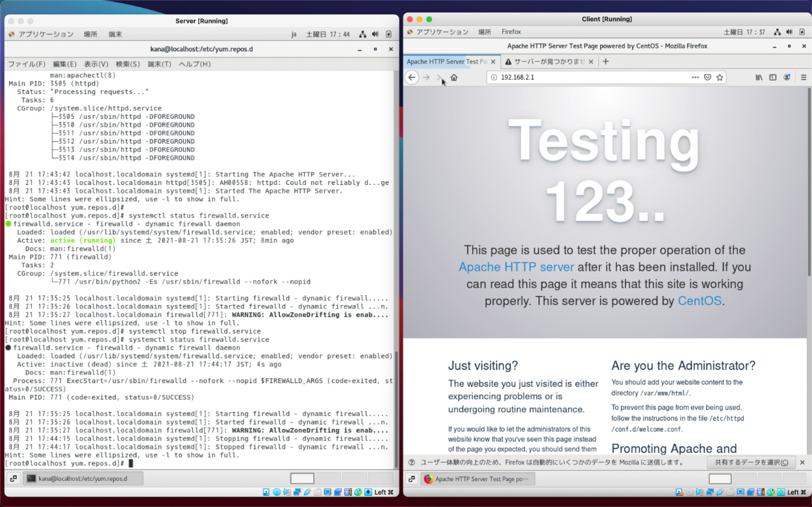812x507 pixels.
Task: Toggle workspace switcher in Client bottom panel
Action: pos(411,479)
